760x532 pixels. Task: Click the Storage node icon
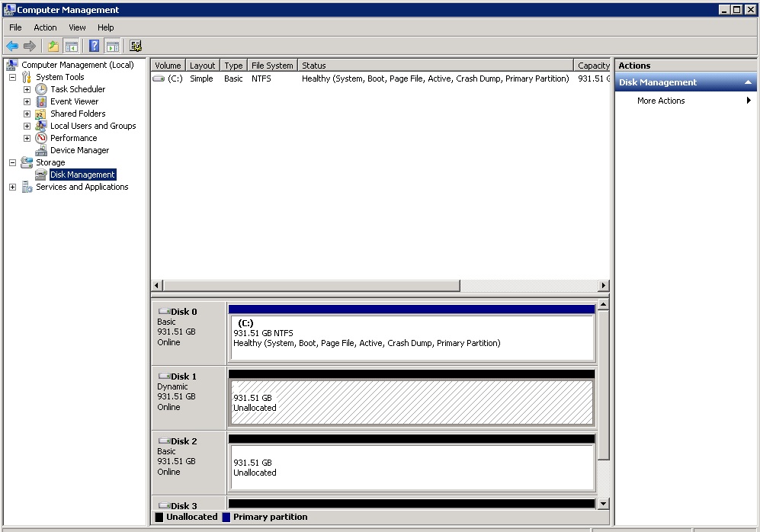click(x=27, y=162)
